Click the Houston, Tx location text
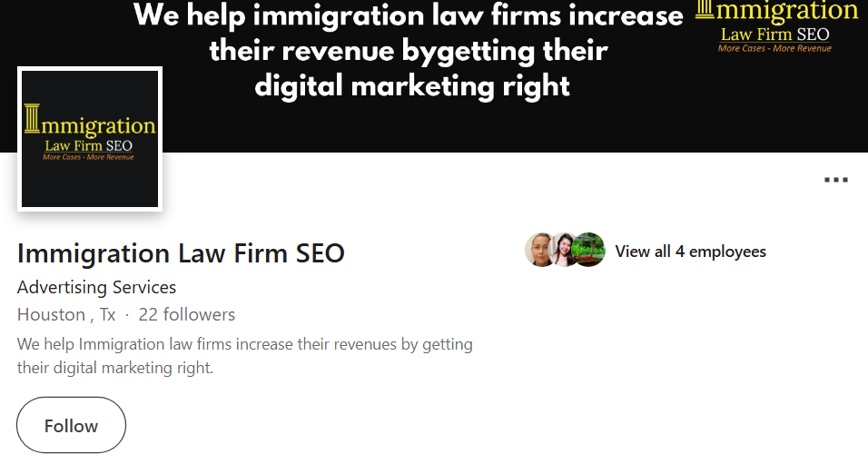868x474 pixels. tap(66, 315)
